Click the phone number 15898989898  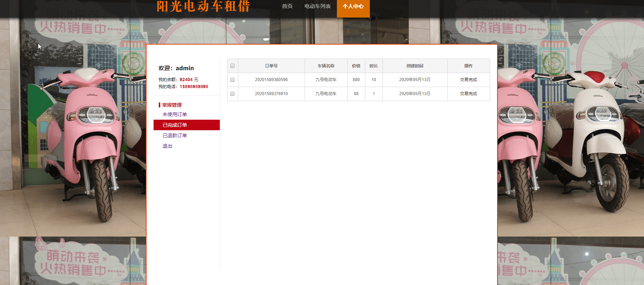click(x=194, y=87)
